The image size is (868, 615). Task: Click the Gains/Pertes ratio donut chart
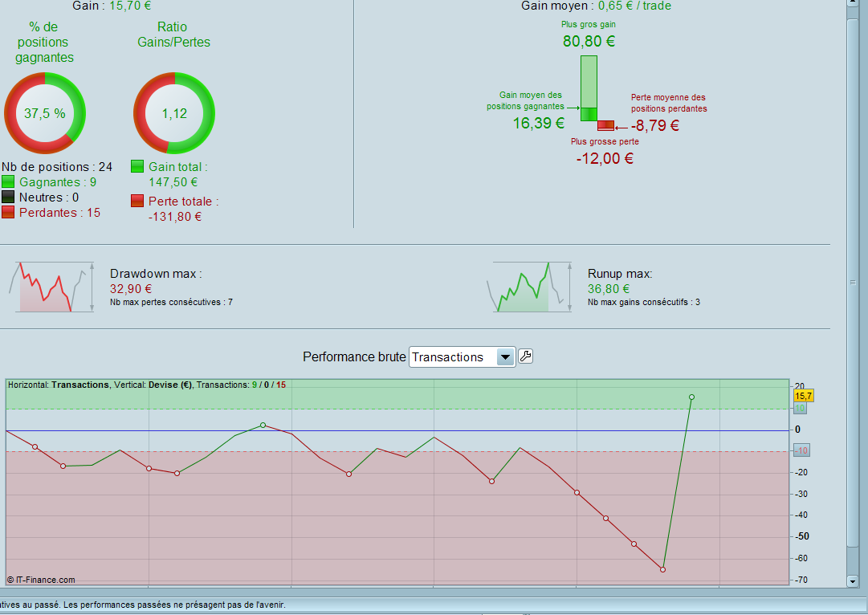(174, 113)
